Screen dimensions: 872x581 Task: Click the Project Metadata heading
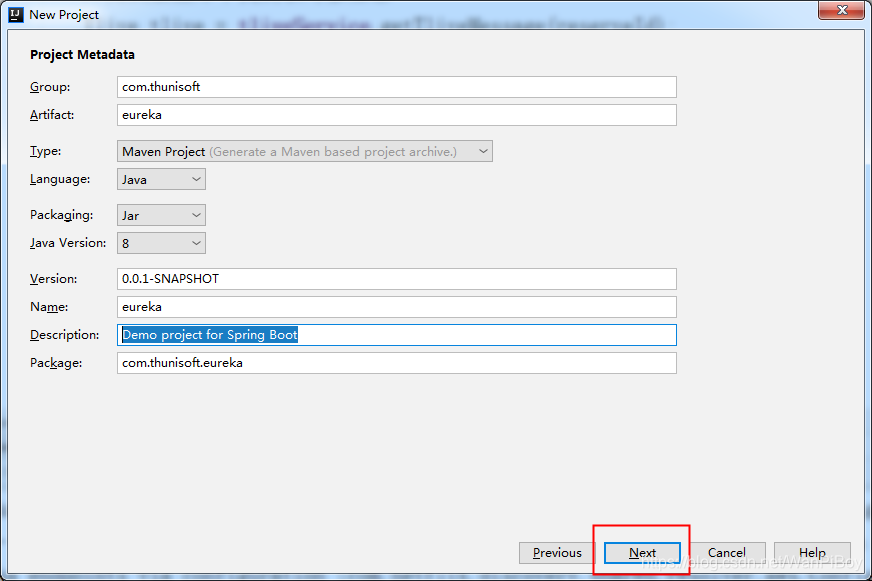click(82, 54)
